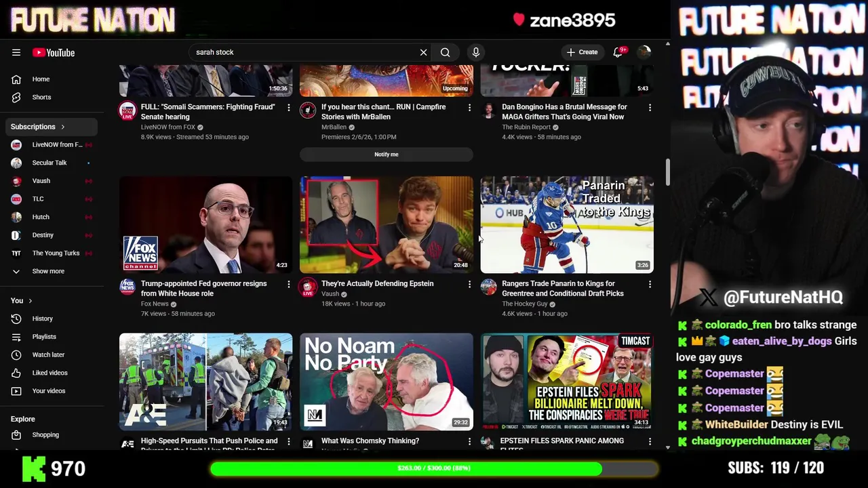The width and height of the screenshot is (868, 488).
Task: Open Liked videos in the sidebar
Action: [x=52, y=373]
